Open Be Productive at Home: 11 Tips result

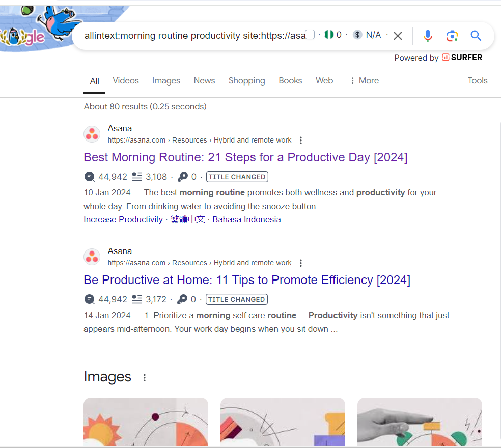246,280
